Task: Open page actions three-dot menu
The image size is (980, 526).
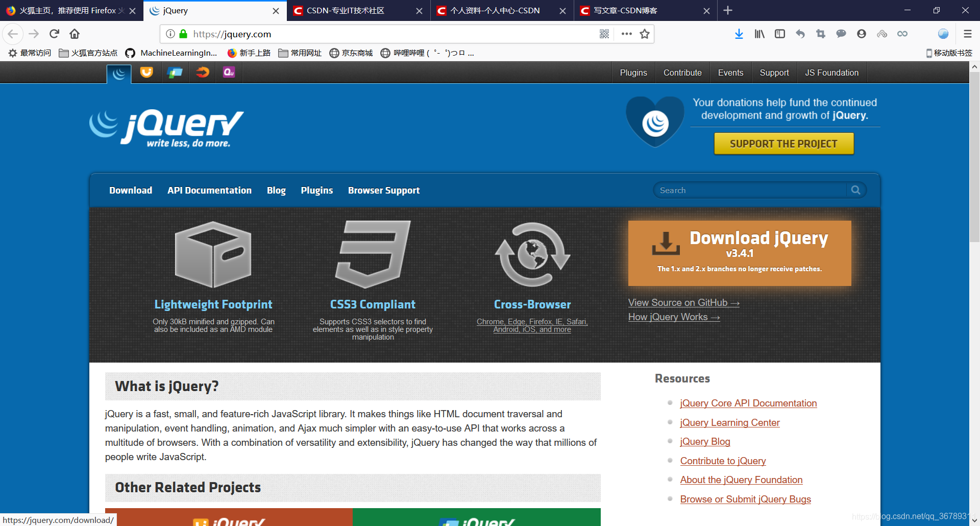Action: pos(627,34)
